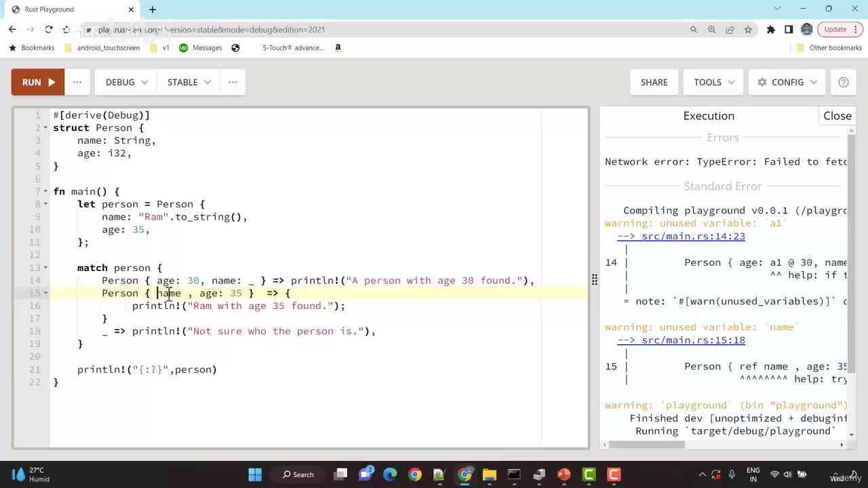Open Microsoft Edge from the taskbar
This screenshot has height=488, width=868.
(x=390, y=474)
